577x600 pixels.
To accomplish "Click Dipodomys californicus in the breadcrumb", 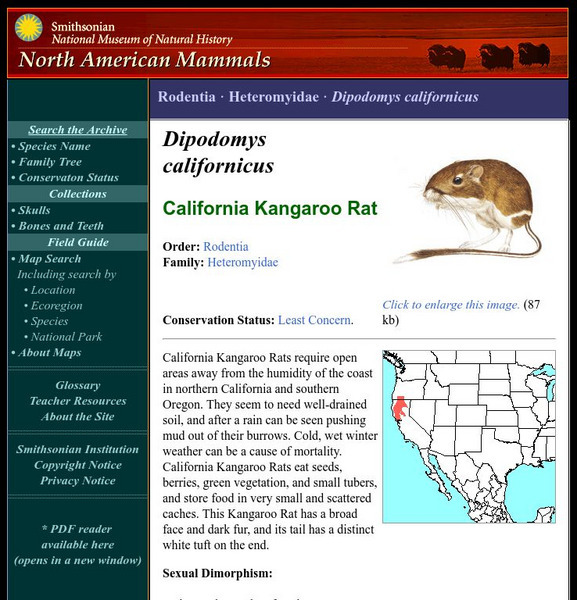I will coord(405,97).
